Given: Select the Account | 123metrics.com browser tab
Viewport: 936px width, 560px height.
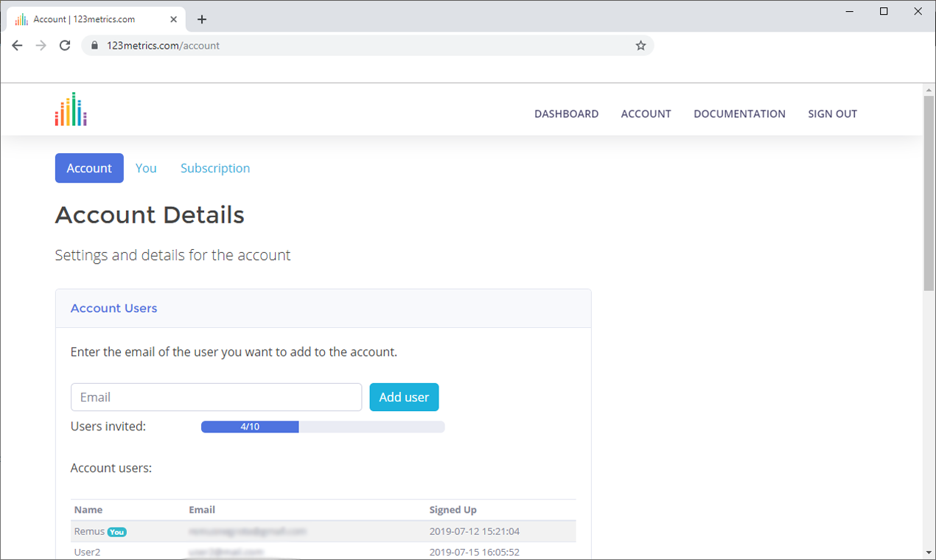Looking at the screenshot, I should pos(97,20).
